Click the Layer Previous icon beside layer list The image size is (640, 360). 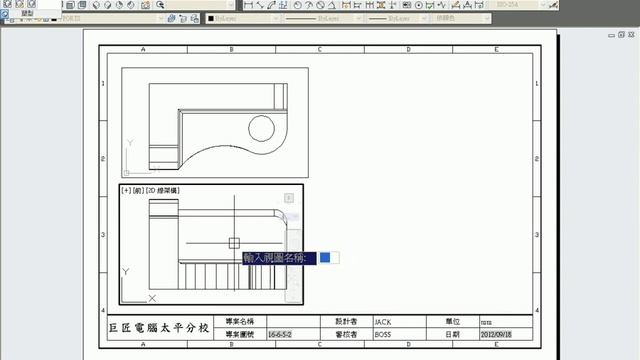click(183, 18)
